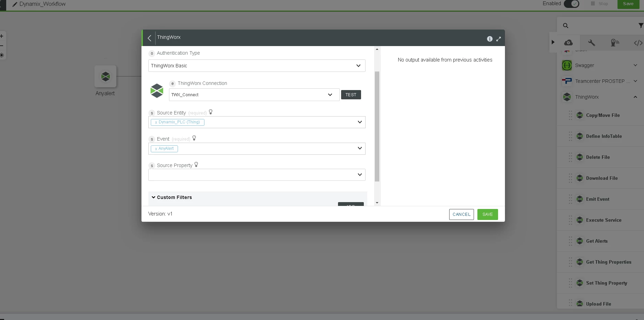Click the TEST connection button
This screenshot has width=644, height=320.
tap(351, 95)
